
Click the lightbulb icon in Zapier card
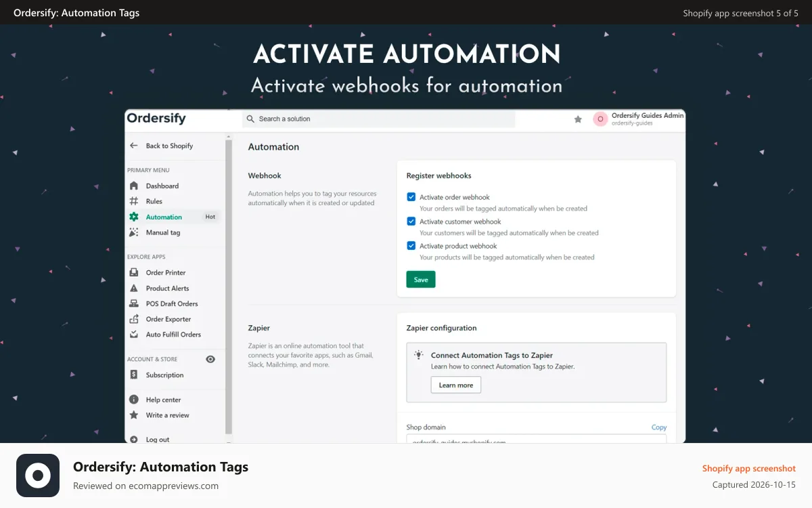click(419, 354)
